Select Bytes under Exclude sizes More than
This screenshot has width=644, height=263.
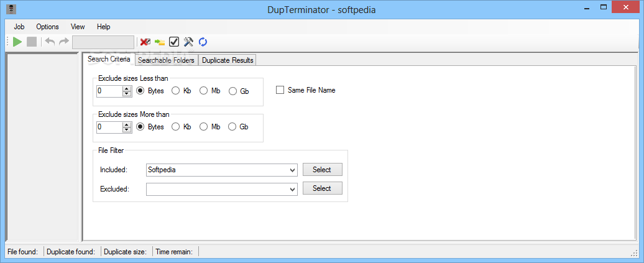(x=150, y=127)
